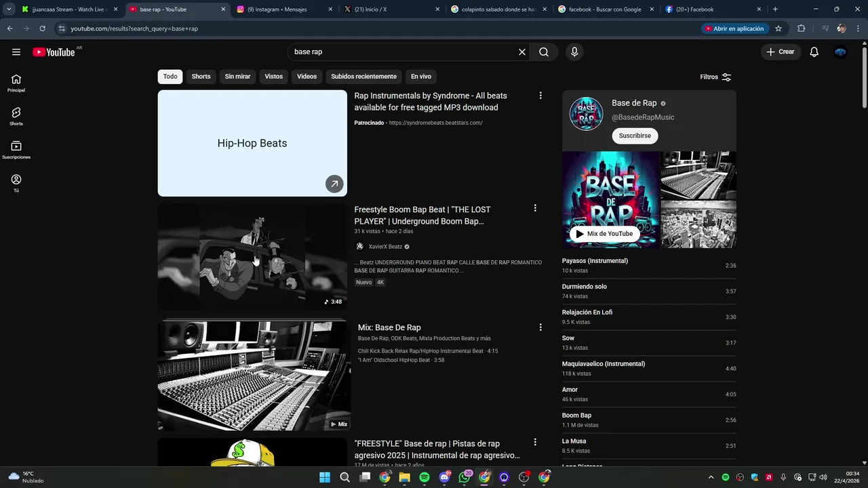This screenshot has width=868, height=488.
Task: Play Relajación En Lofi track
Action: 649,317
